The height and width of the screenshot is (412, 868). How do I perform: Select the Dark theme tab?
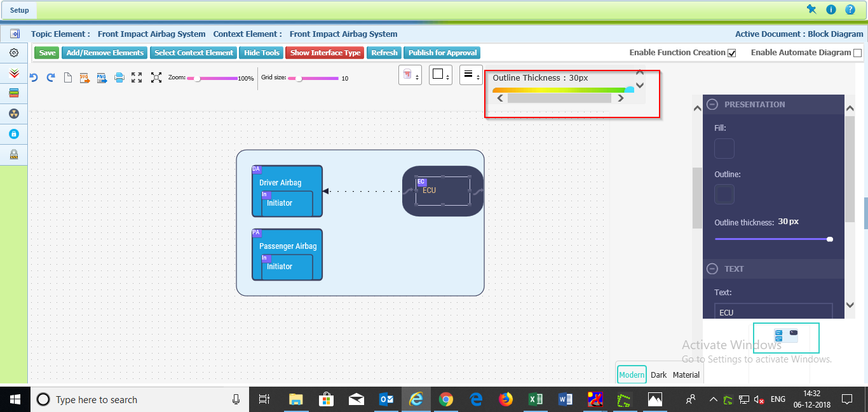click(x=659, y=375)
